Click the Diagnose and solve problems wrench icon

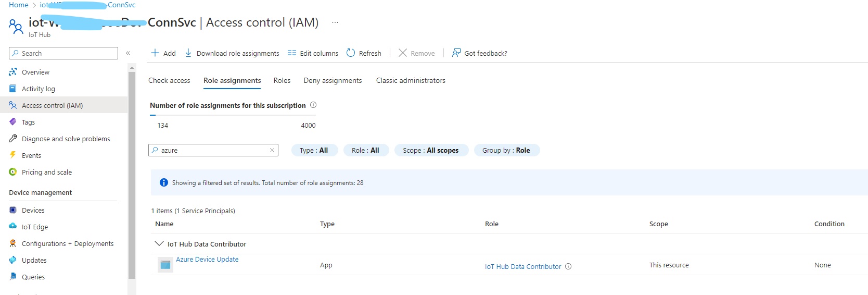point(13,139)
